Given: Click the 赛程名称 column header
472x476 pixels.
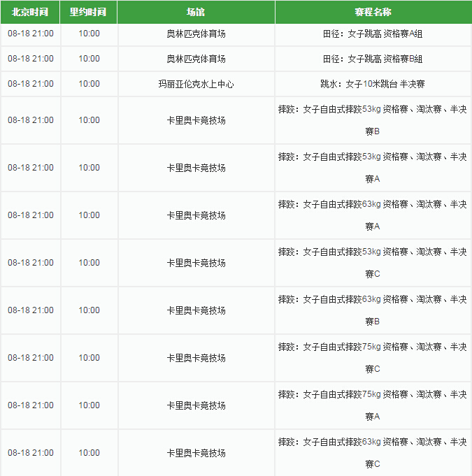Looking at the screenshot, I should [373, 13].
